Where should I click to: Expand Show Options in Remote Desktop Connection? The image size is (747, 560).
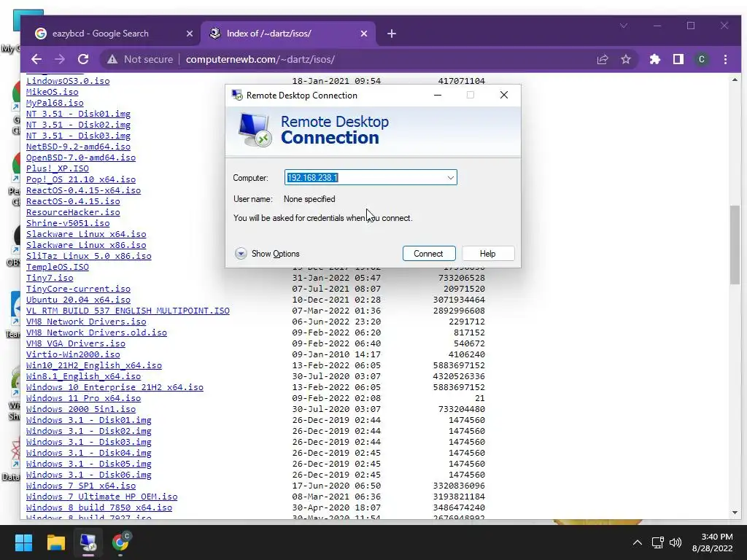(x=267, y=253)
